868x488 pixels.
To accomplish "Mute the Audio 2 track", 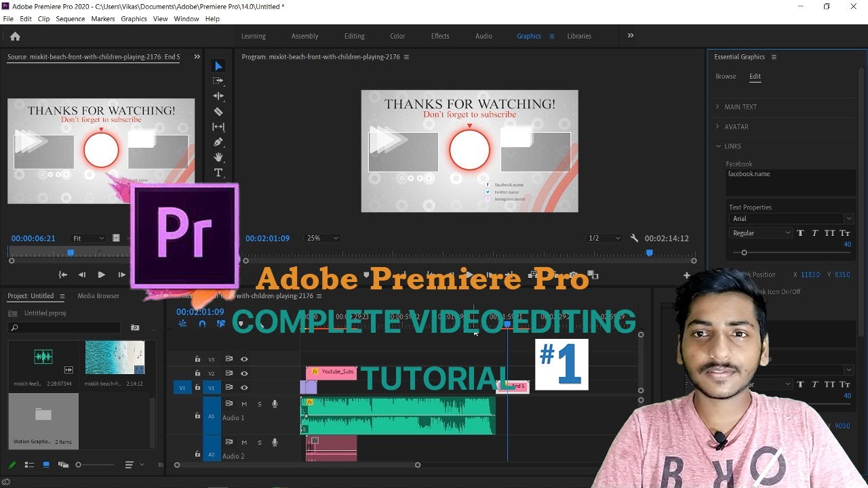I will click(244, 443).
